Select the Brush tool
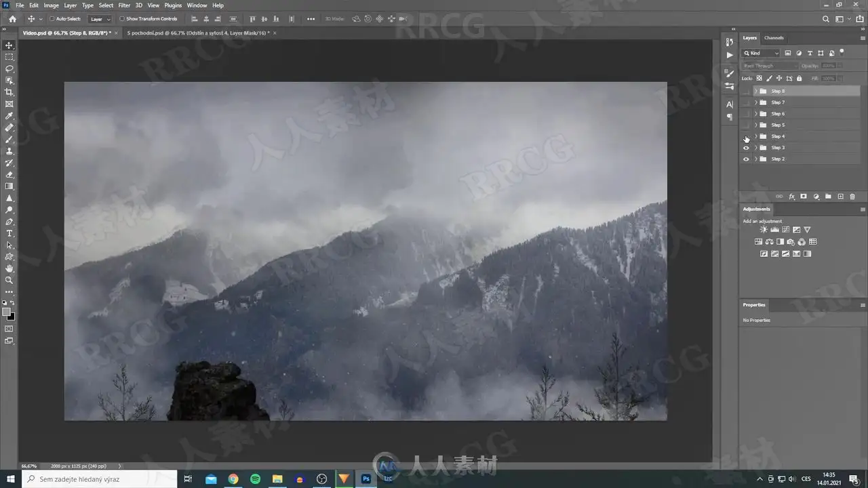 click(9, 139)
